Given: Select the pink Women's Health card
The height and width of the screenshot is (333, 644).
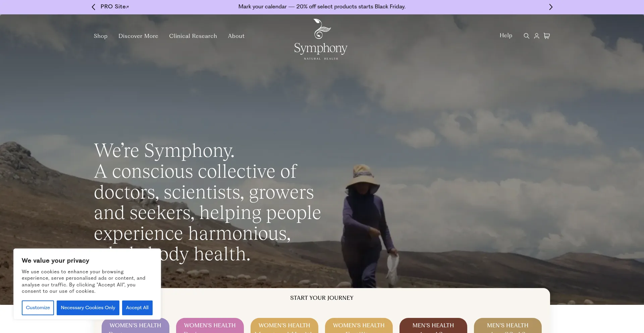Looking at the screenshot, I should pos(210,326).
